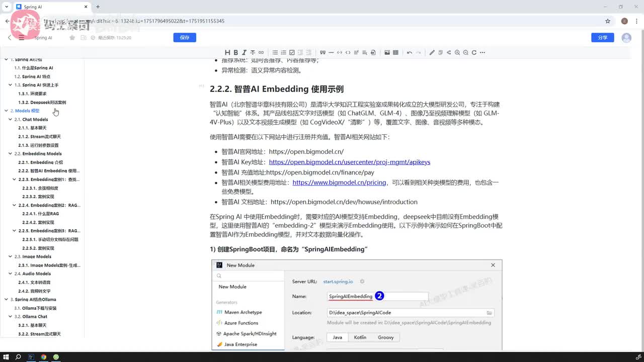Insert an unordered bullet list
This screenshot has width=644, height=362.
pos(275,52)
